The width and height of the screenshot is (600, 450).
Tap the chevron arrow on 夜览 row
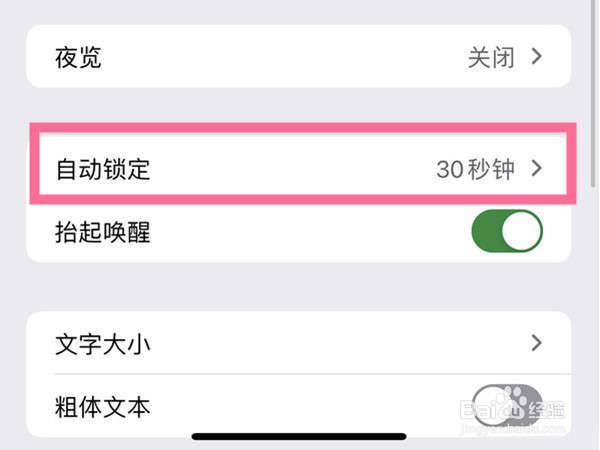(x=536, y=57)
